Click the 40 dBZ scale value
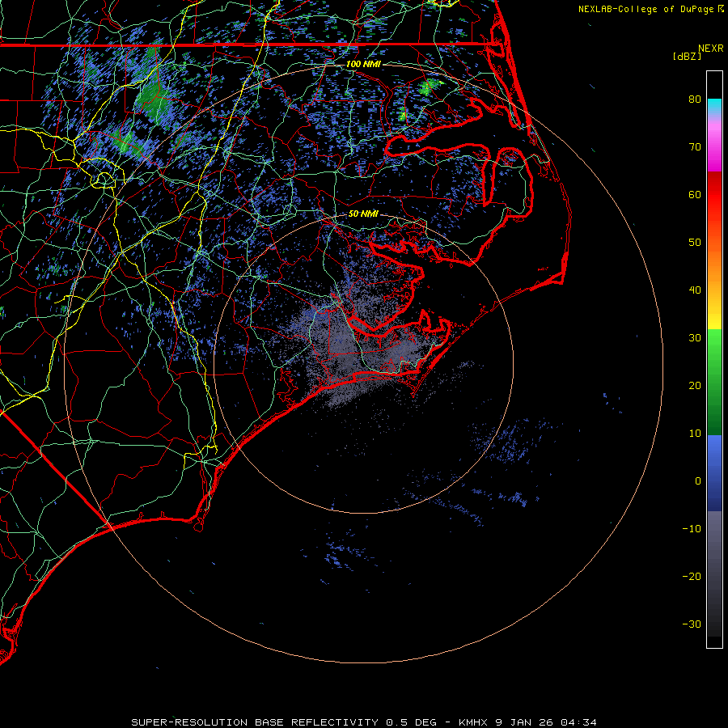 (695, 290)
